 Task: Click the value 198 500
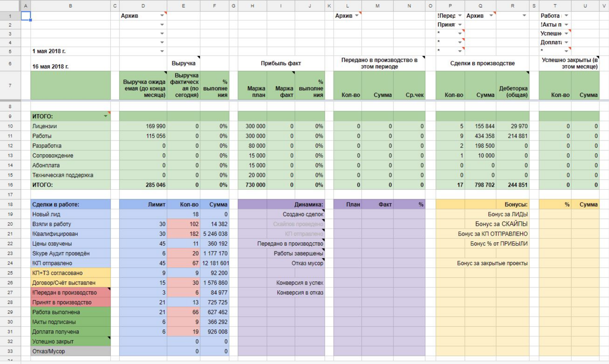(480, 146)
